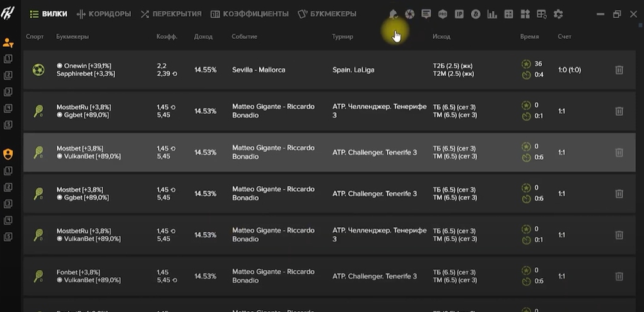Open the Вилки tab
Image resolution: width=644 pixels, height=312 pixels.
(49, 14)
